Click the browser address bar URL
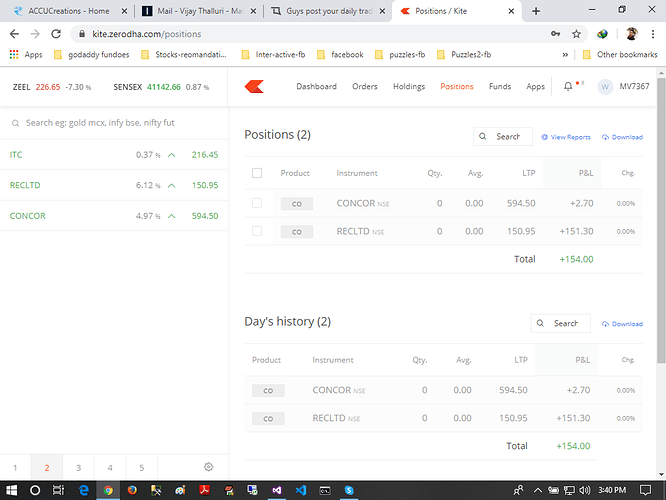Image resolution: width=666 pixels, height=500 pixels. coord(147,34)
